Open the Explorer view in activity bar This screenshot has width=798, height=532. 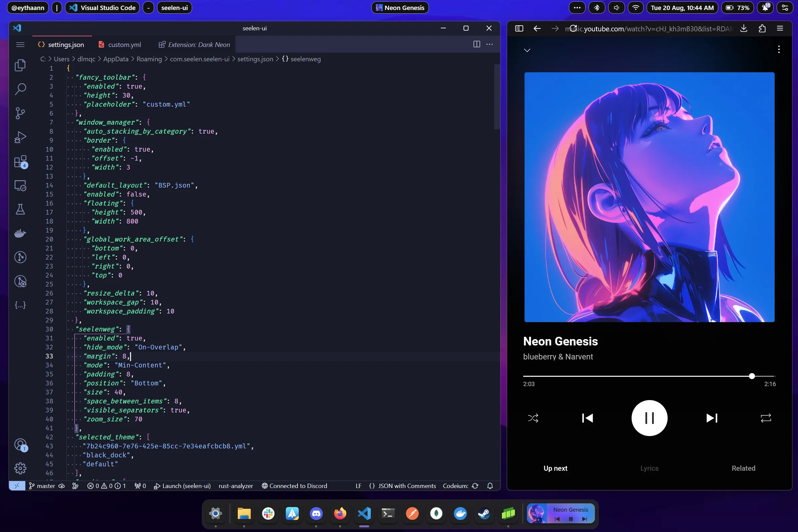click(20, 65)
